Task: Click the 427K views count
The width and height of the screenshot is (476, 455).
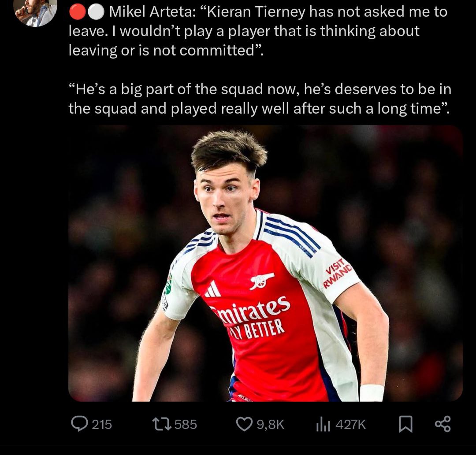Action: click(x=350, y=424)
